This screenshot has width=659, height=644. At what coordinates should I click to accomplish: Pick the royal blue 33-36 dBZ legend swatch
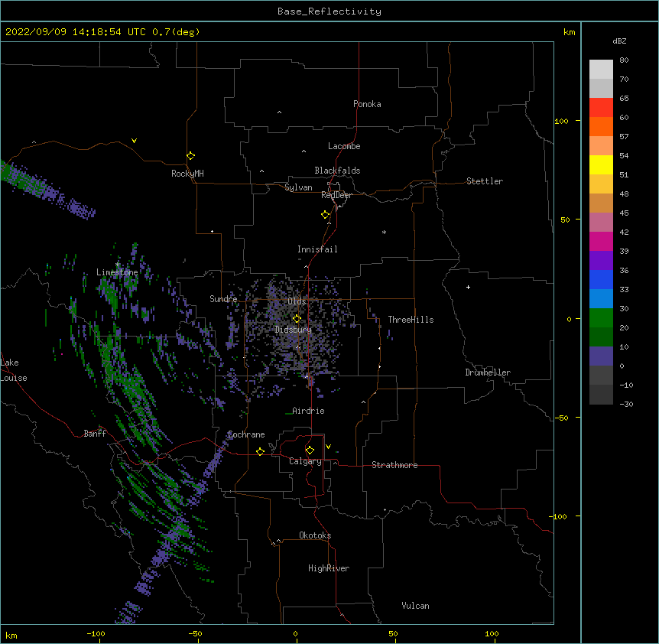(601, 279)
